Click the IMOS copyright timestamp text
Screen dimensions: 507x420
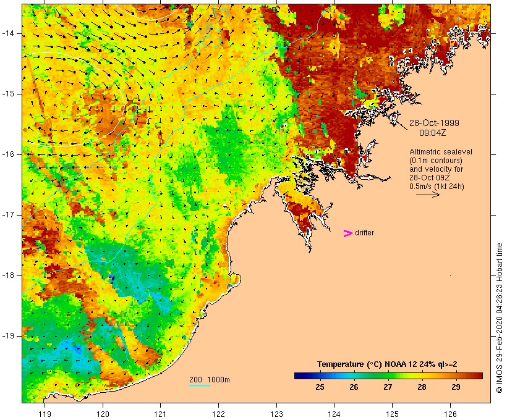point(500,318)
